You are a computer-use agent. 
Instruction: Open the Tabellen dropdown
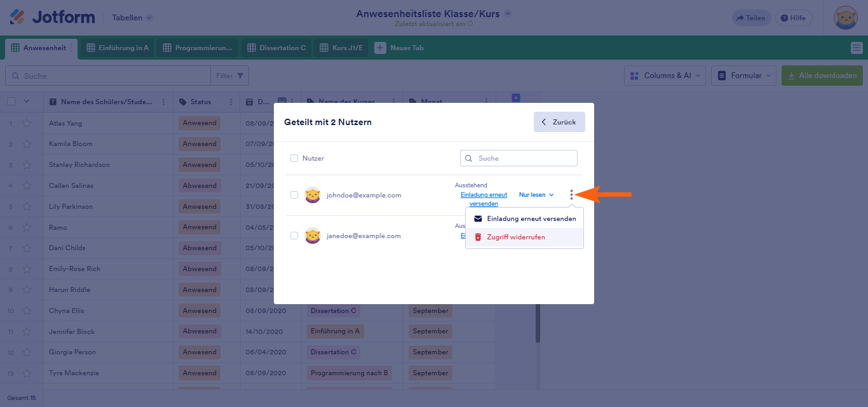click(132, 18)
